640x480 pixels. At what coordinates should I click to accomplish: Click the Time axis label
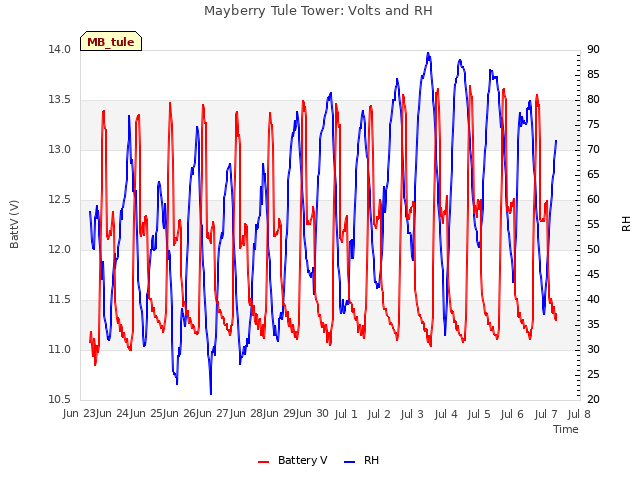coord(566,429)
